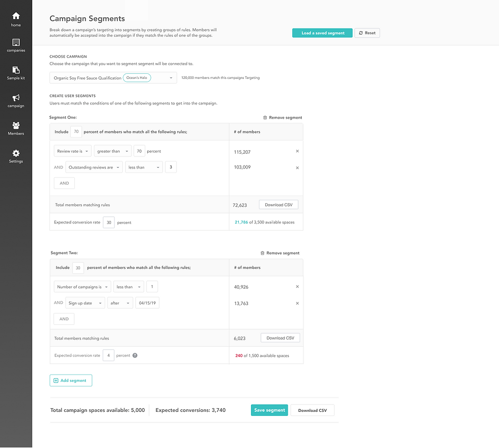
Task: Open the campaign selection dropdown
Action: (x=113, y=77)
